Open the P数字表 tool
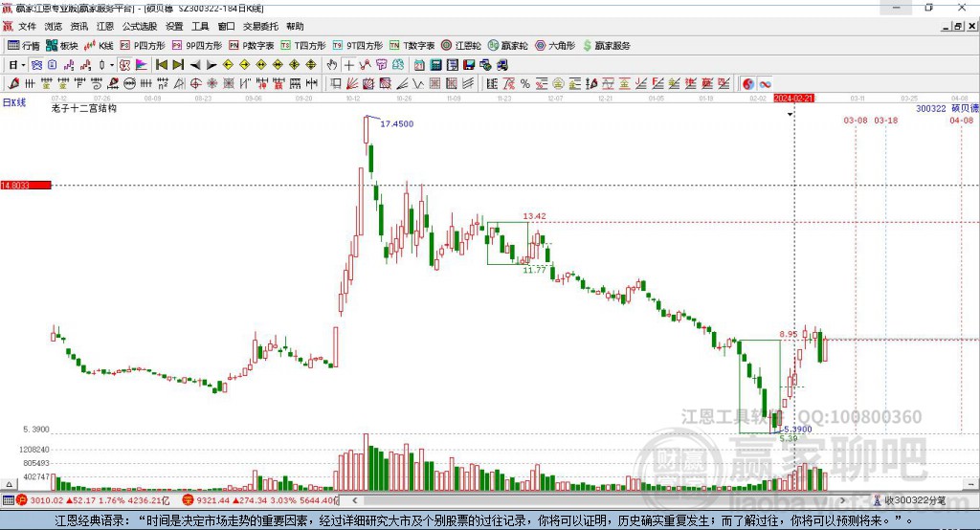The width and height of the screenshot is (980, 530). tap(252, 46)
